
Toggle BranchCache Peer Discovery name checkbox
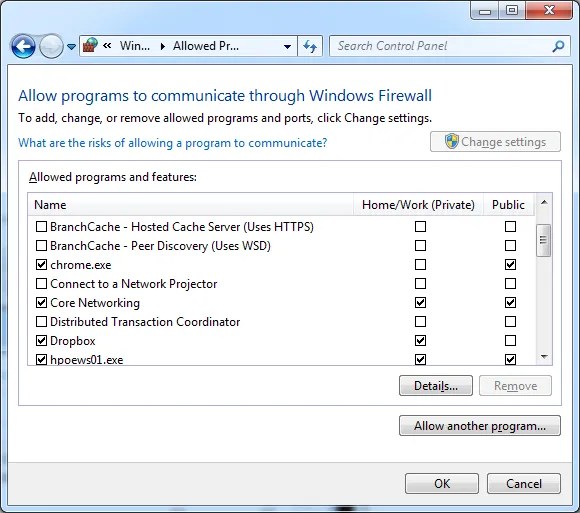click(41, 246)
